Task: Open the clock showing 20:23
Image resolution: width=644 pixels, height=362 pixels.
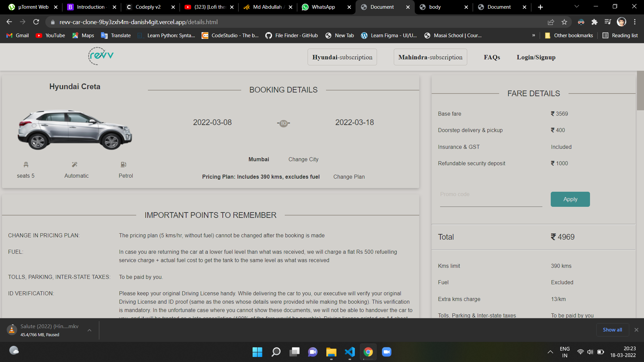Action: pos(623,352)
